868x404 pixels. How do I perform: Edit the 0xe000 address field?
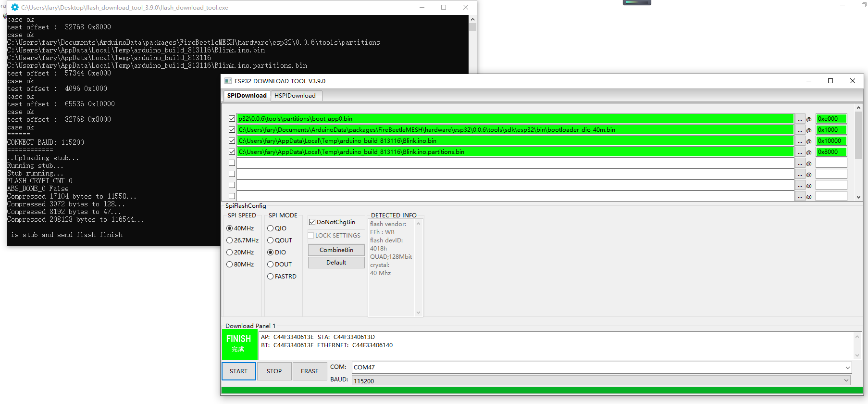click(831, 119)
